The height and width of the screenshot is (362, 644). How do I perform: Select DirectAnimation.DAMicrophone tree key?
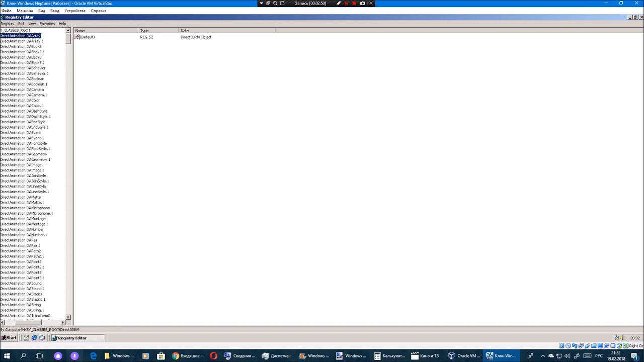tap(25, 208)
